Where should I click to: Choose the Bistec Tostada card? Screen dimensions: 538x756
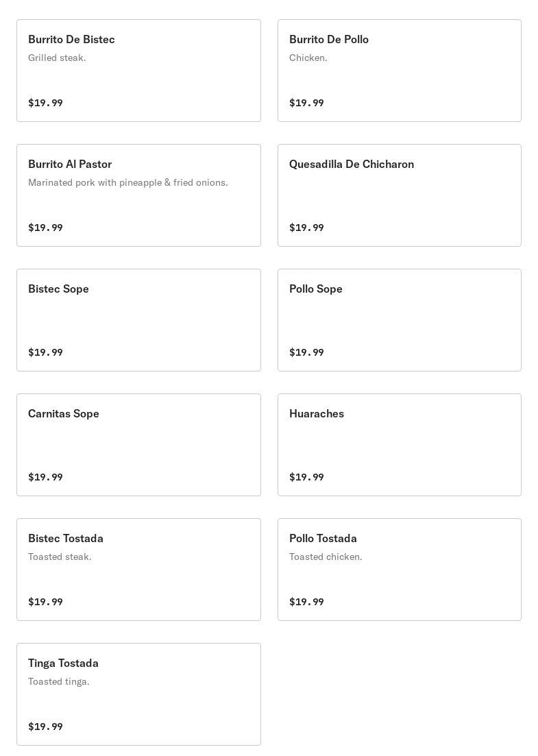pyautogui.click(x=139, y=570)
